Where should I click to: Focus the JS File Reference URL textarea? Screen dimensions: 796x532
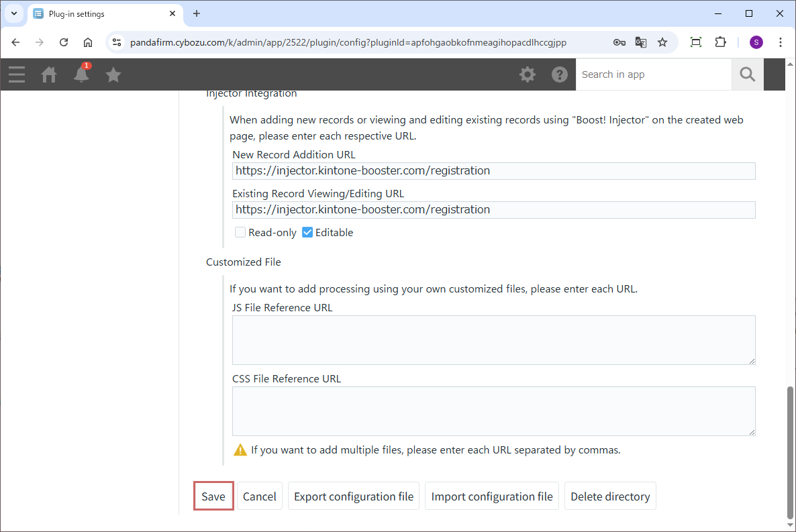point(493,340)
